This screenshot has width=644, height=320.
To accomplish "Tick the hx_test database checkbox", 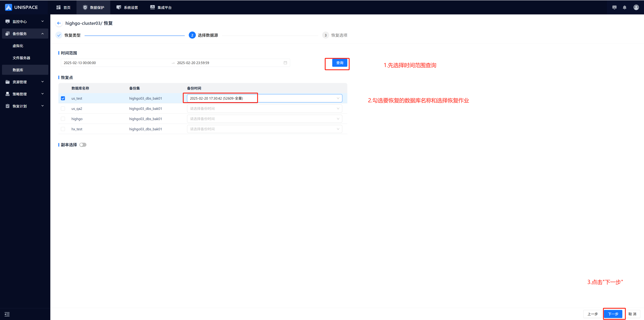I will [63, 129].
